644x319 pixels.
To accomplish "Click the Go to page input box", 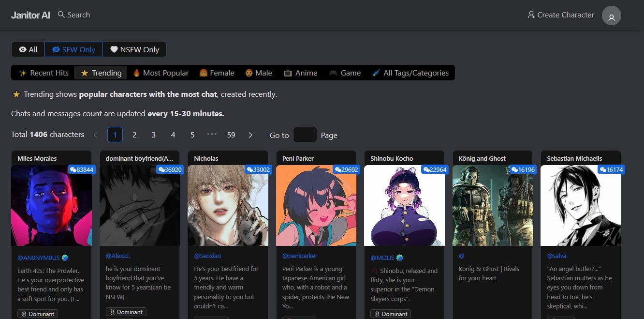I will point(305,135).
